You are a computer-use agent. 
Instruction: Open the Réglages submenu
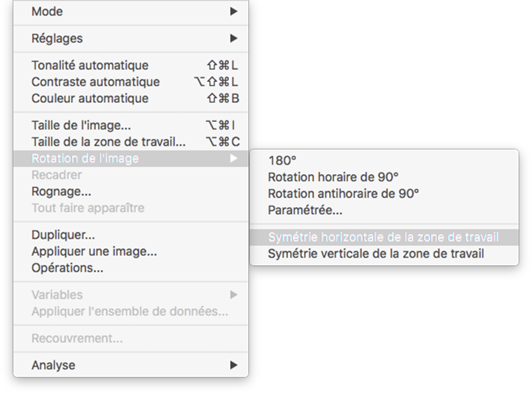pos(57,38)
